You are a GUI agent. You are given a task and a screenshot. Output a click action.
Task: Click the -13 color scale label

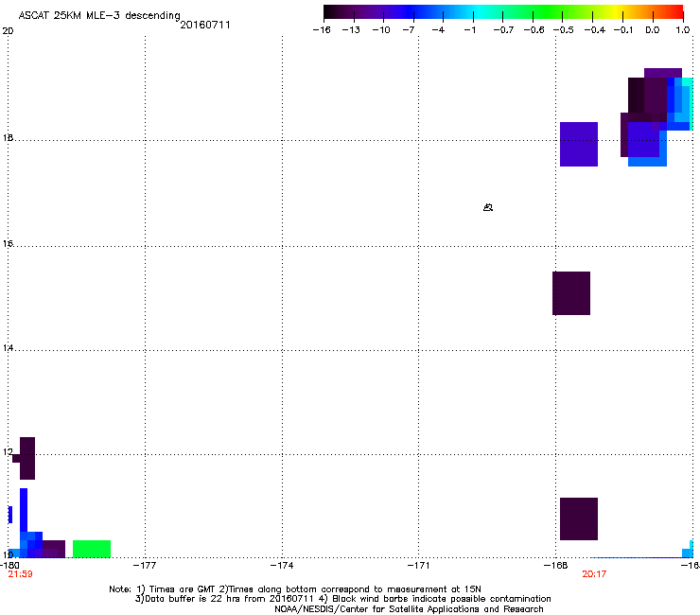click(351, 30)
